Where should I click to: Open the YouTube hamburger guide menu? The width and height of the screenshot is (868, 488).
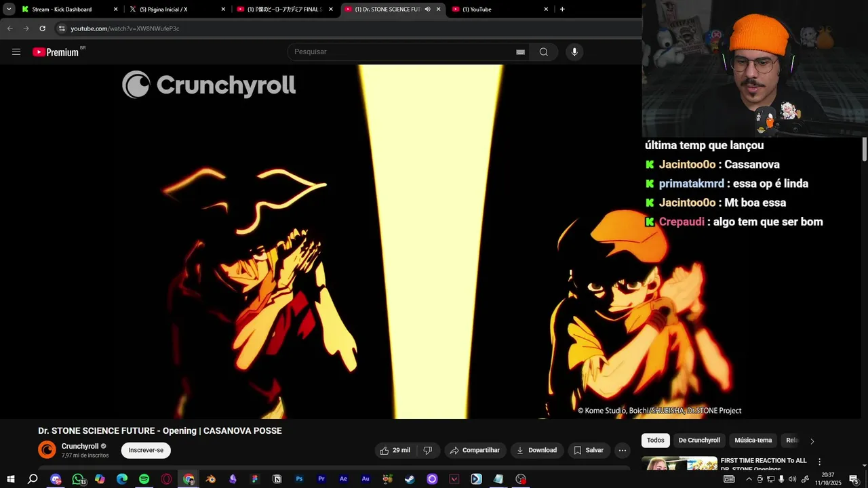click(x=16, y=52)
